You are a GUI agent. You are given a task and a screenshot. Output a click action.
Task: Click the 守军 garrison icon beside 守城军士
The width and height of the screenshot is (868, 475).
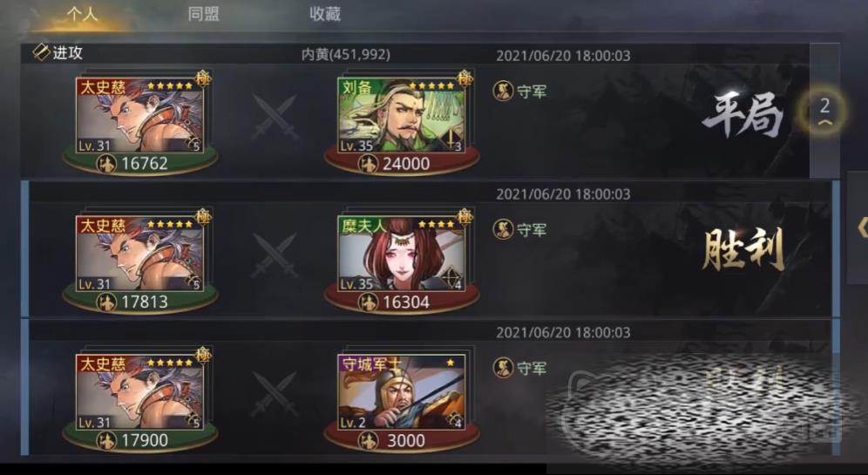(x=503, y=368)
